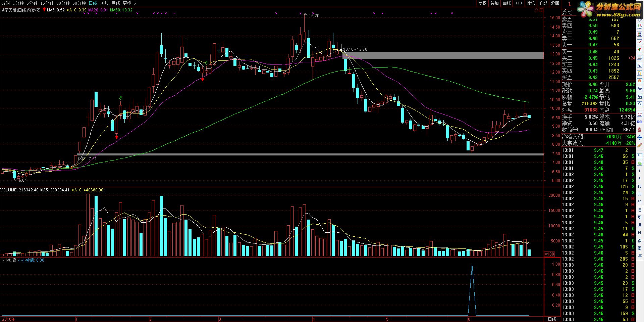Click the gray 7.38 - 7.51 gap band
Image resolution: width=644 pixels, height=322 pixels.
[310, 154]
